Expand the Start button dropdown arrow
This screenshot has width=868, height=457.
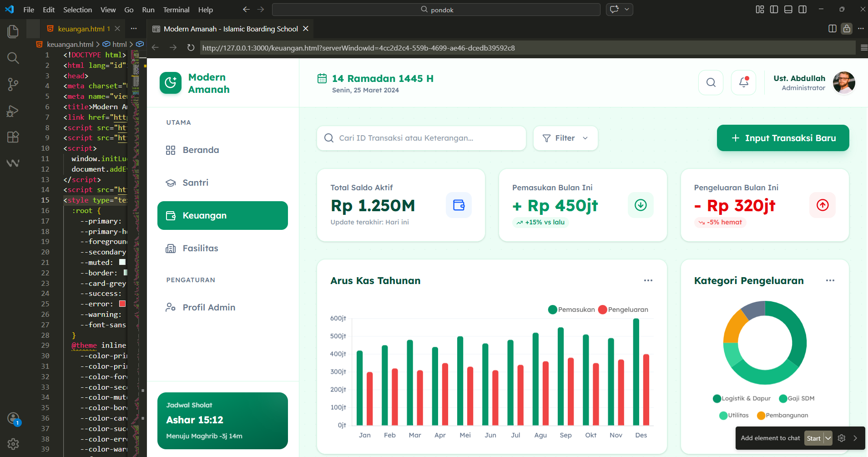828,438
